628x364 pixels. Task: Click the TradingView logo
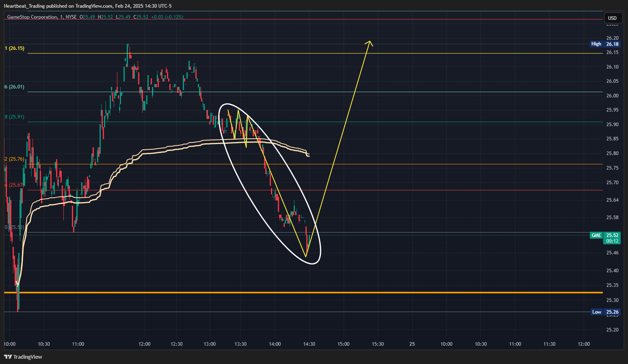(23, 357)
